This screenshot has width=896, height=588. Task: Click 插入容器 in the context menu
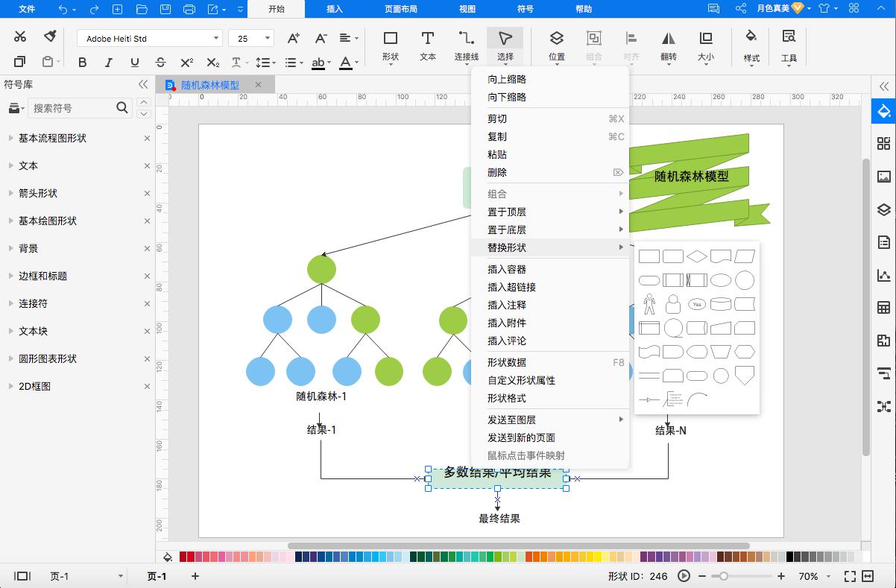coord(506,269)
